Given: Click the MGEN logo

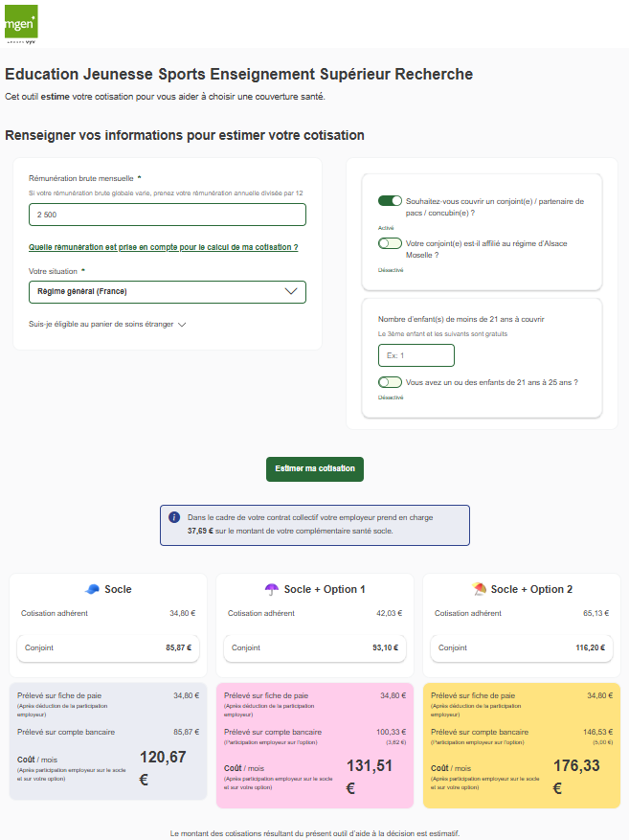Looking at the screenshot, I should pyautogui.click(x=19, y=24).
